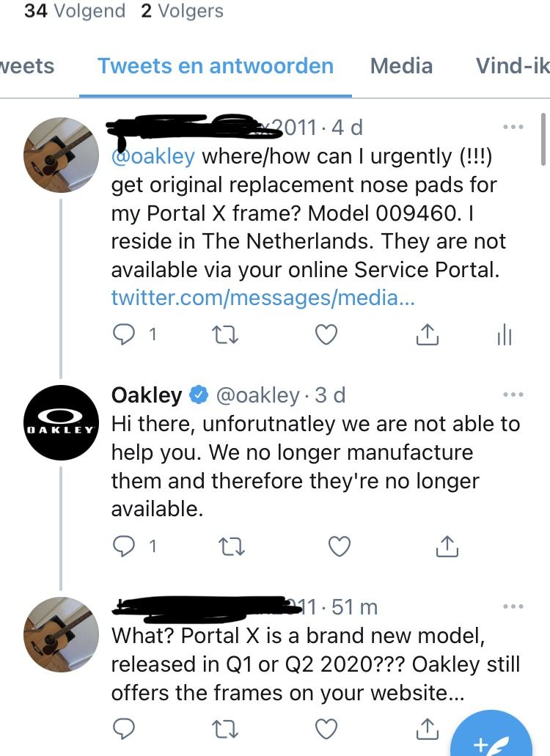
Task: Share the first tweet about nose pads
Action: (427, 334)
